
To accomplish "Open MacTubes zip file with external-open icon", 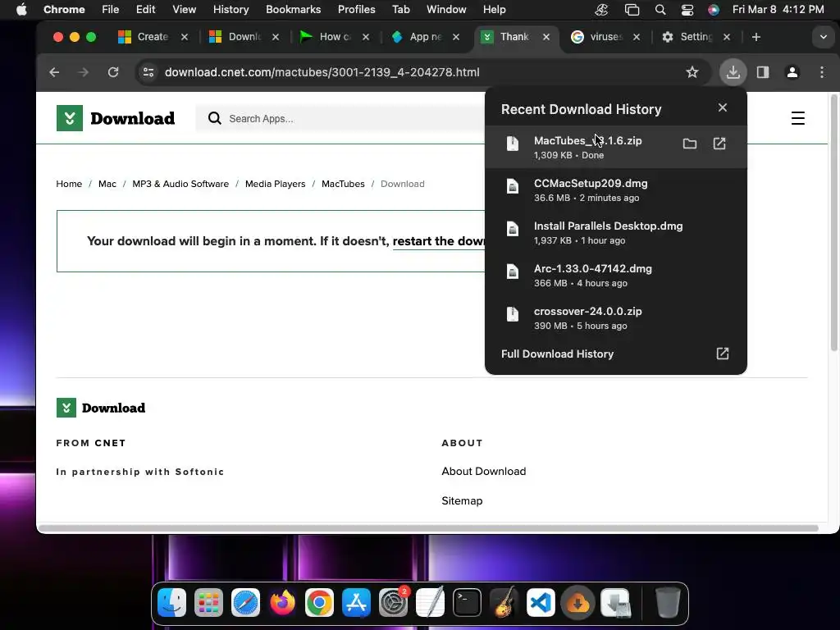I will click(x=719, y=144).
